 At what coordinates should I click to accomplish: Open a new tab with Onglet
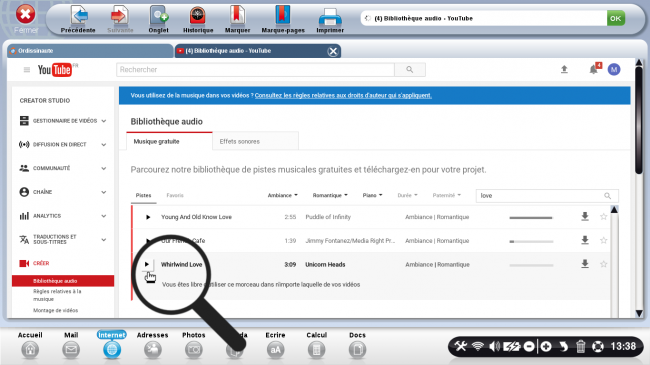tap(158, 19)
